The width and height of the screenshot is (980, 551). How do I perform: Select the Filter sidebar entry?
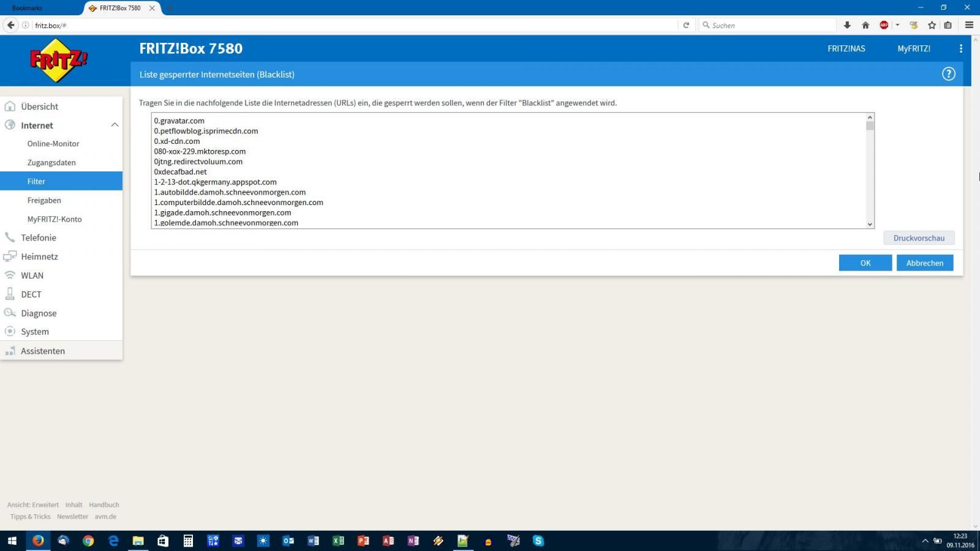61,181
